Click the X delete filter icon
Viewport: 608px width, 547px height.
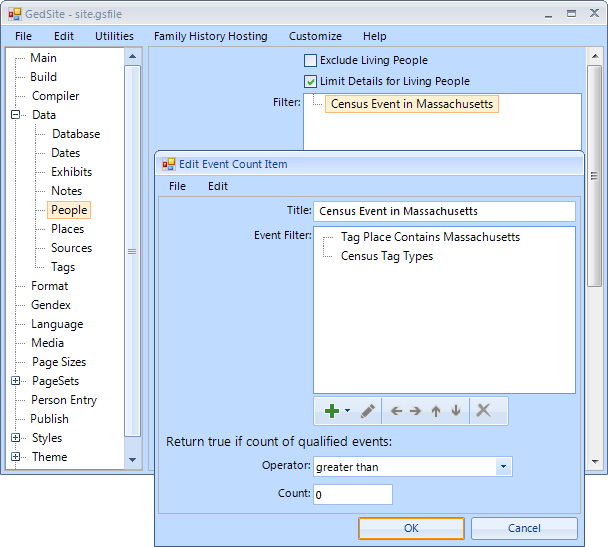click(x=483, y=410)
